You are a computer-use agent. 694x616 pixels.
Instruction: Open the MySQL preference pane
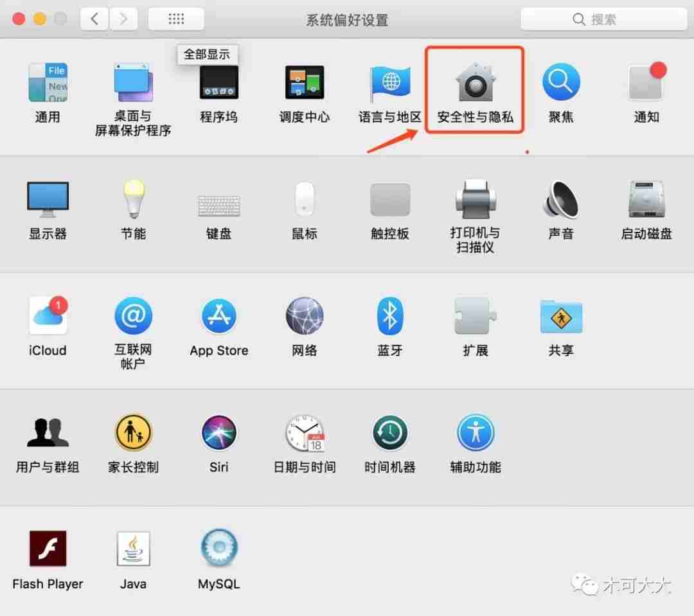[x=218, y=547]
